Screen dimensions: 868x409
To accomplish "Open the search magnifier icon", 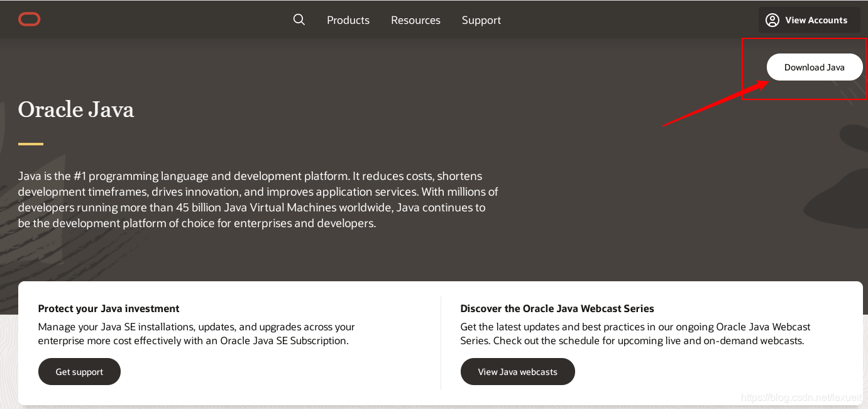I will click(x=299, y=20).
